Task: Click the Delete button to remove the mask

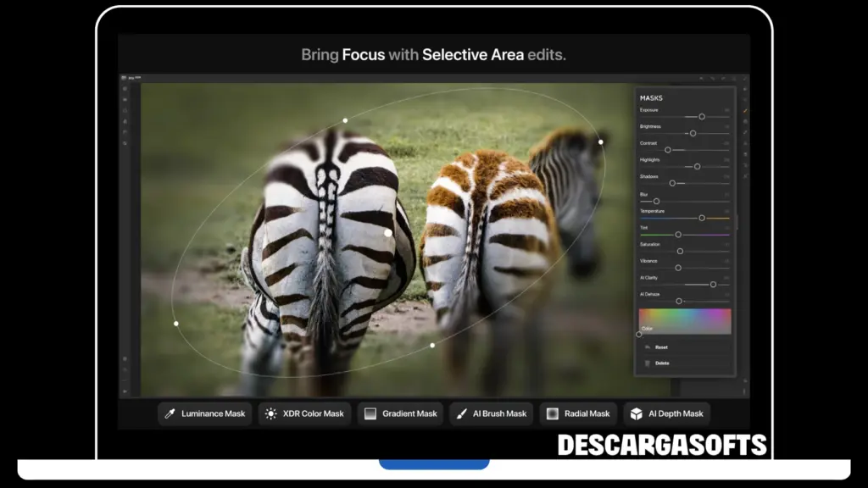Action: click(x=662, y=363)
